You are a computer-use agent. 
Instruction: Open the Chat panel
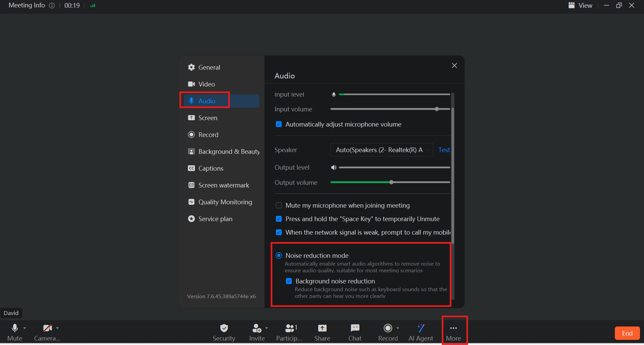pos(355,332)
